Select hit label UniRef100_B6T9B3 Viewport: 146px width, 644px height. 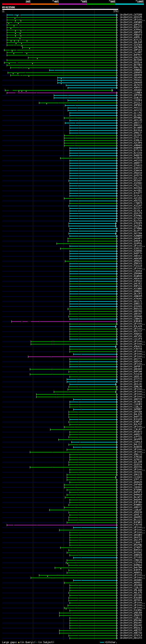tap(131, 65)
